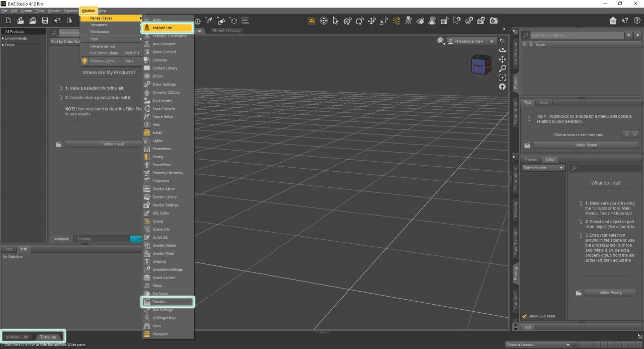Toggle Always on Top in the Window menu

point(103,46)
